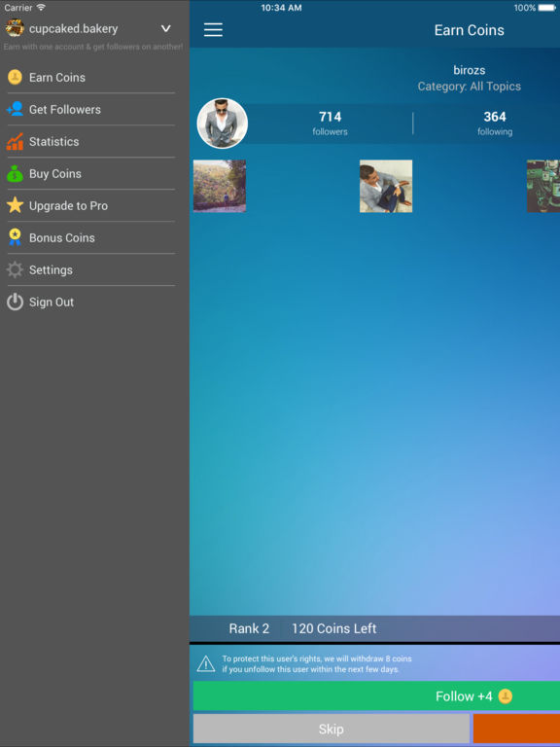Click the Get Followers person icon

[15, 109]
